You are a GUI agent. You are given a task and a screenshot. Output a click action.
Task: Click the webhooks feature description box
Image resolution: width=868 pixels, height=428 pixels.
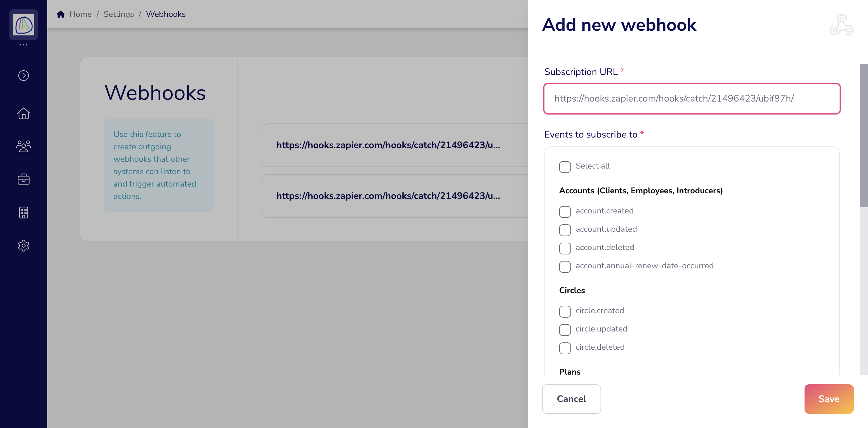tap(159, 165)
